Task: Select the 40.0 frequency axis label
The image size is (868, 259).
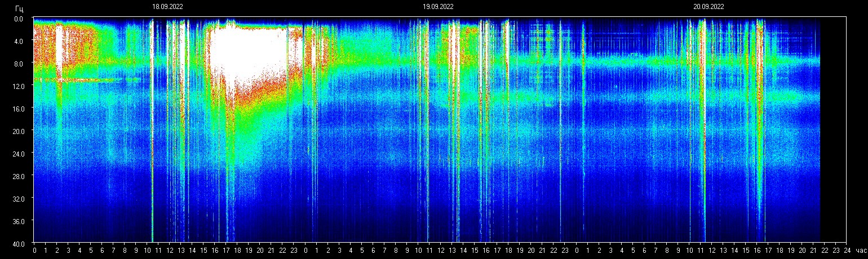Action: tap(17, 243)
